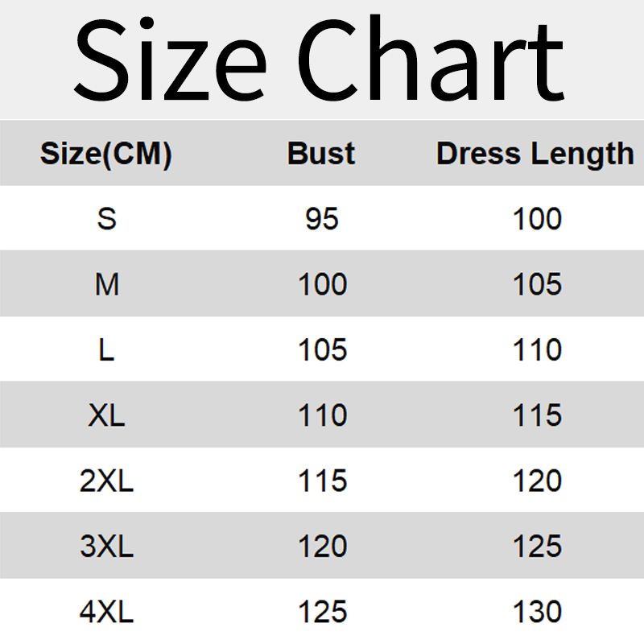Select the size S row label
The height and width of the screenshot is (644, 644).
tap(106, 219)
